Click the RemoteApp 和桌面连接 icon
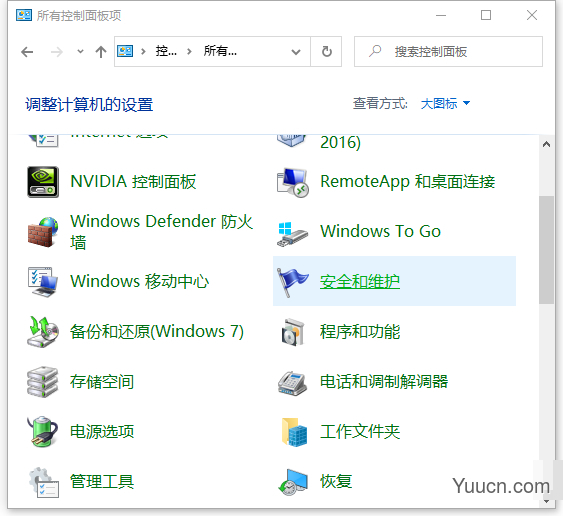 293,182
